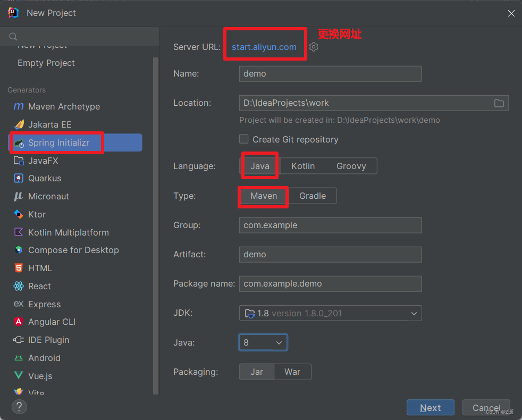Click the IDE Plugin plug icon
This screenshot has width=522, height=420.
point(19,340)
